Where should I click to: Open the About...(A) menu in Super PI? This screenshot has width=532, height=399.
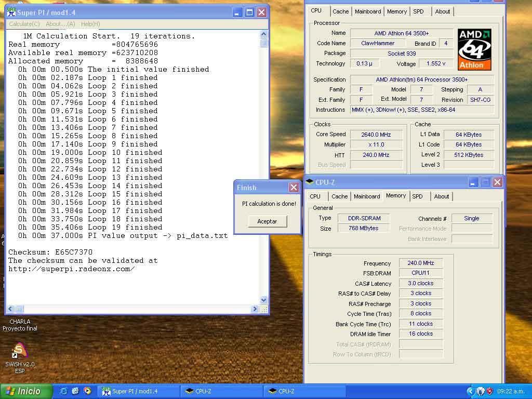click(x=60, y=24)
